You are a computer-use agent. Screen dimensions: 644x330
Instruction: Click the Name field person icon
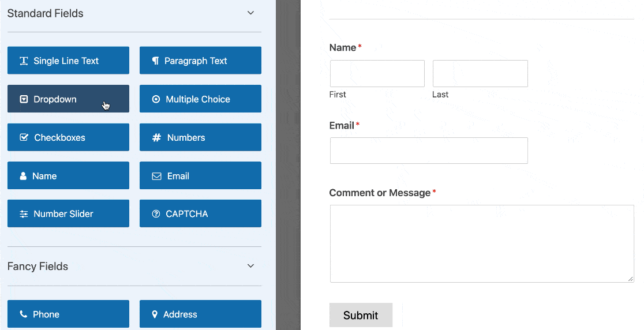(23, 177)
